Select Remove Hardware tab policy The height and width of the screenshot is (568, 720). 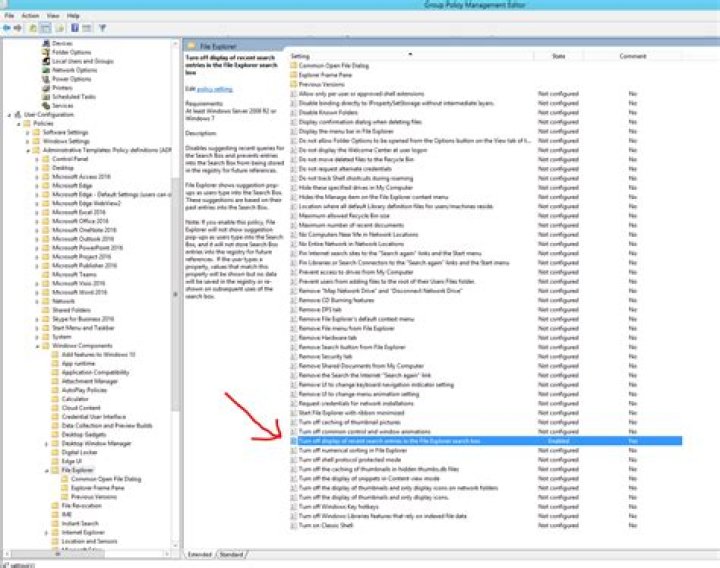(x=327, y=337)
